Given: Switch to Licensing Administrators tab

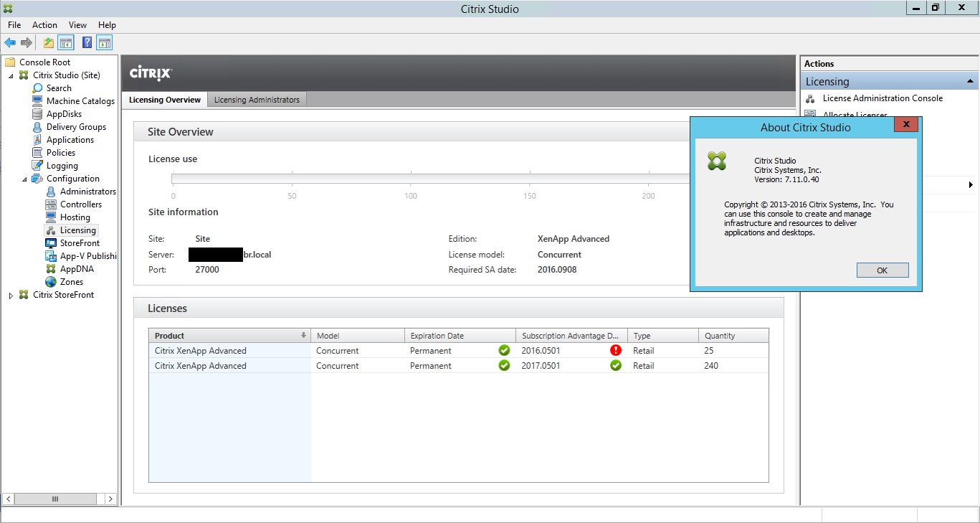Looking at the screenshot, I should (x=257, y=100).
